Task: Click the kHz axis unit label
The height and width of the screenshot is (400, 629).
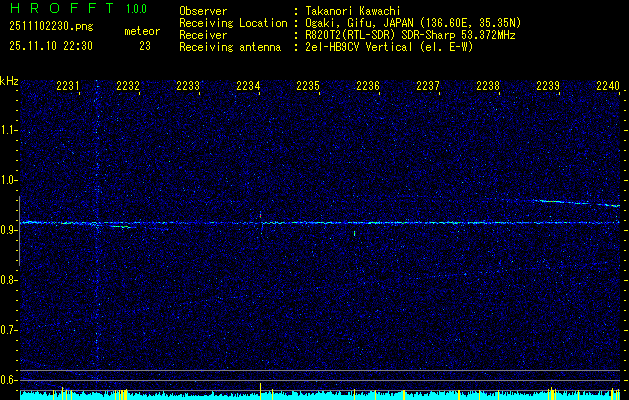Action: [x=9, y=82]
